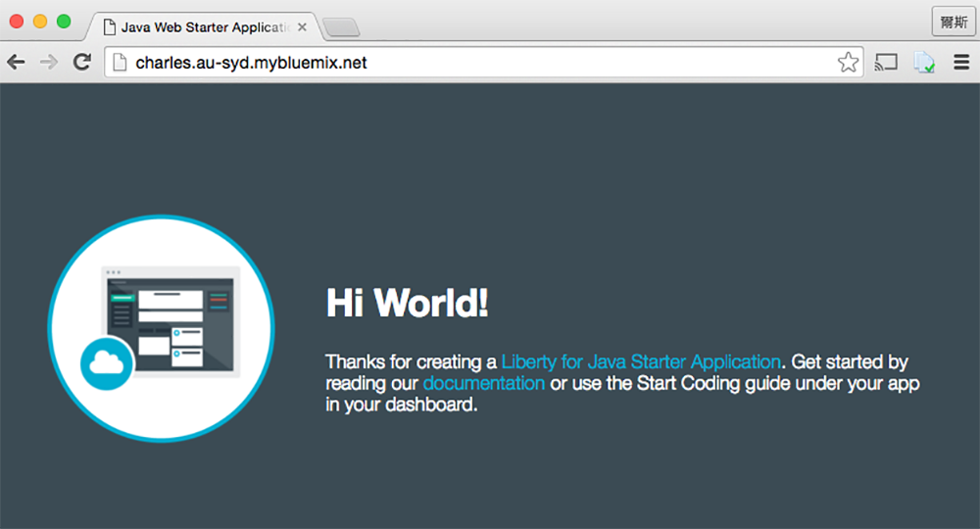Maximize the window with the green button
980x529 pixels.
tap(63, 22)
